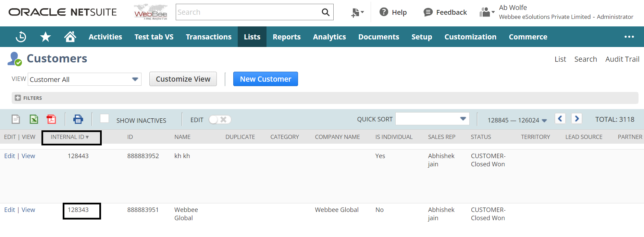The image size is (644, 237).
Task: Open the Transactions menu
Action: click(x=209, y=37)
